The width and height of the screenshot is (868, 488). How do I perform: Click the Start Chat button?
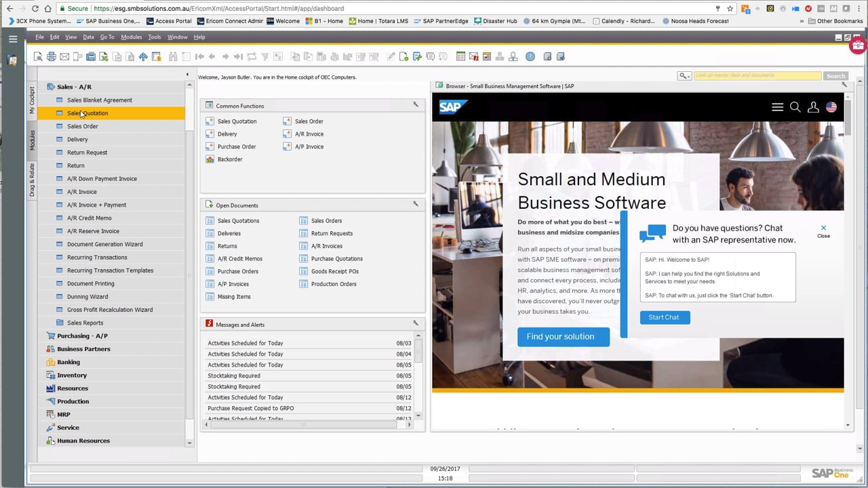(x=665, y=317)
